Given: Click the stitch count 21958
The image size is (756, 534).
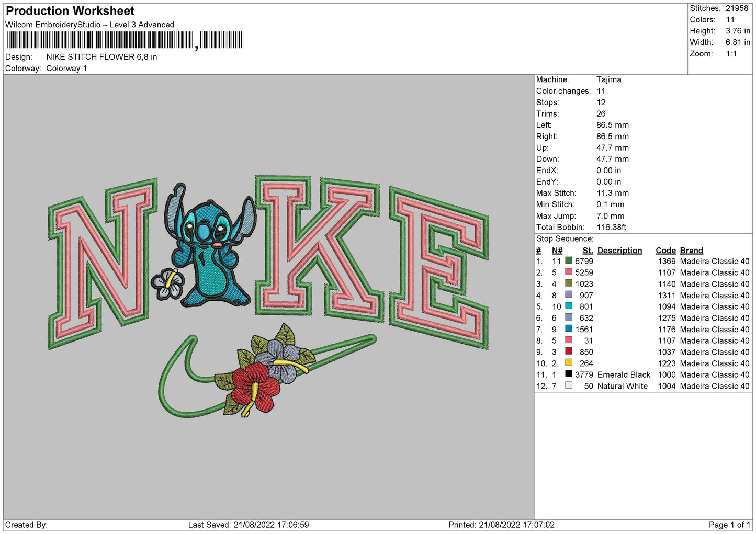Looking at the screenshot, I should click(737, 8).
